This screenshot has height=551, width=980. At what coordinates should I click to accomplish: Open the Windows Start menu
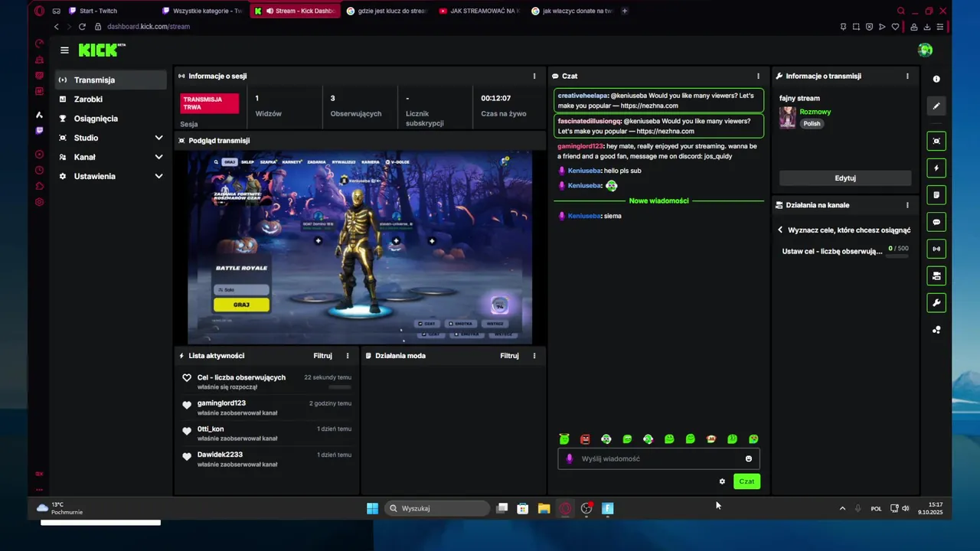pos(372,508)
